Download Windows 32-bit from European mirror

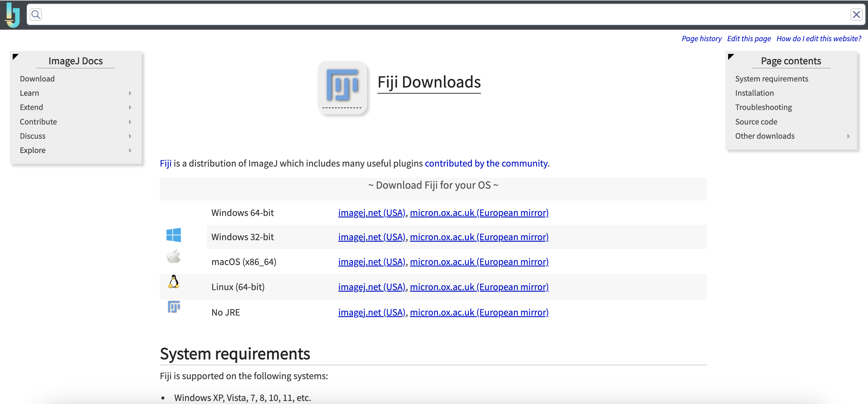click(479, 237)
